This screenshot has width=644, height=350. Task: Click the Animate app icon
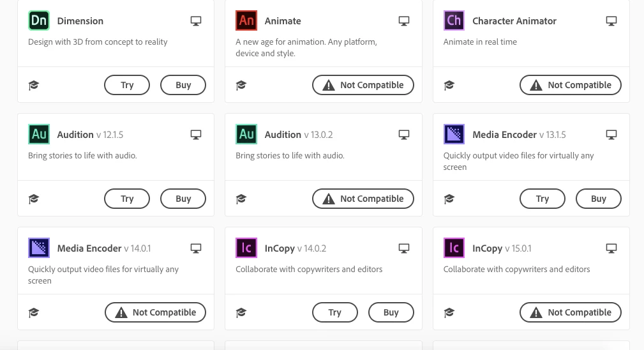(246, 20)
